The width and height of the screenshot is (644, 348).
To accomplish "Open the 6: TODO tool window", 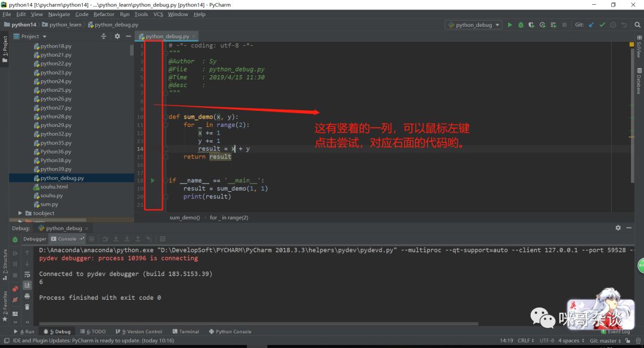I will (93, 331).
